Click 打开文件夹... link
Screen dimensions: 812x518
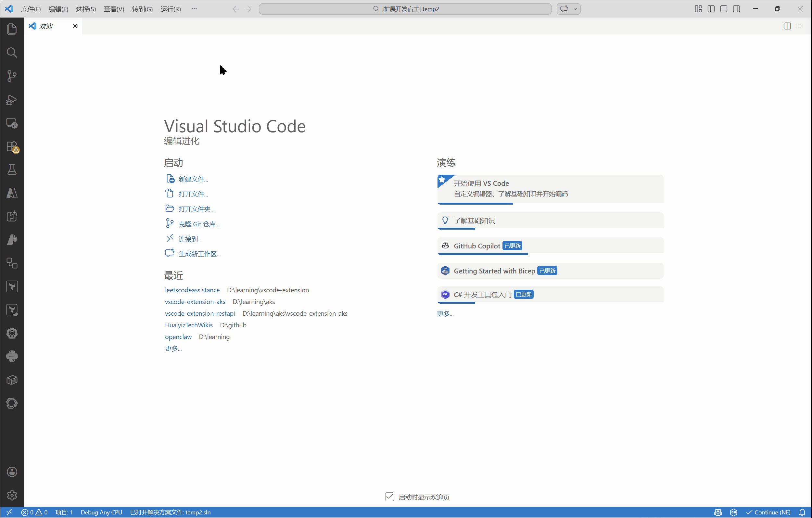click(x=196, y=209)
